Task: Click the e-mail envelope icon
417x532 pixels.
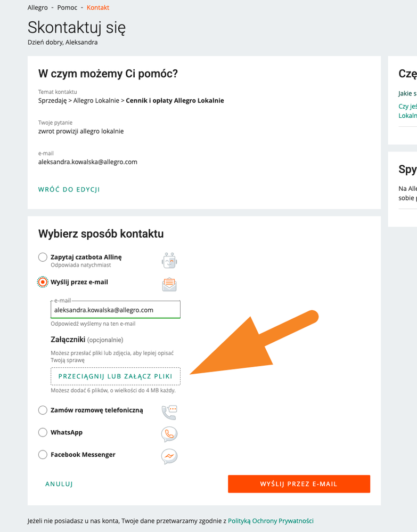Action: coord(169,285)
